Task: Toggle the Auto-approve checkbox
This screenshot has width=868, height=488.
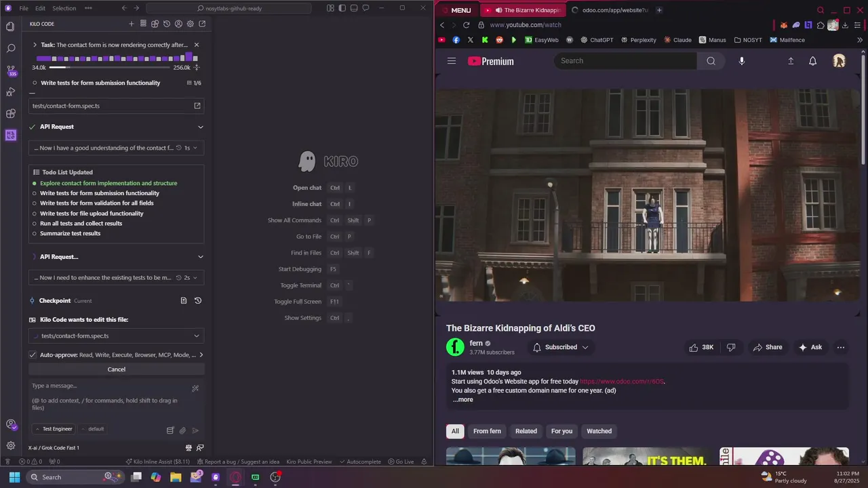Action: (x=33, y=354)
